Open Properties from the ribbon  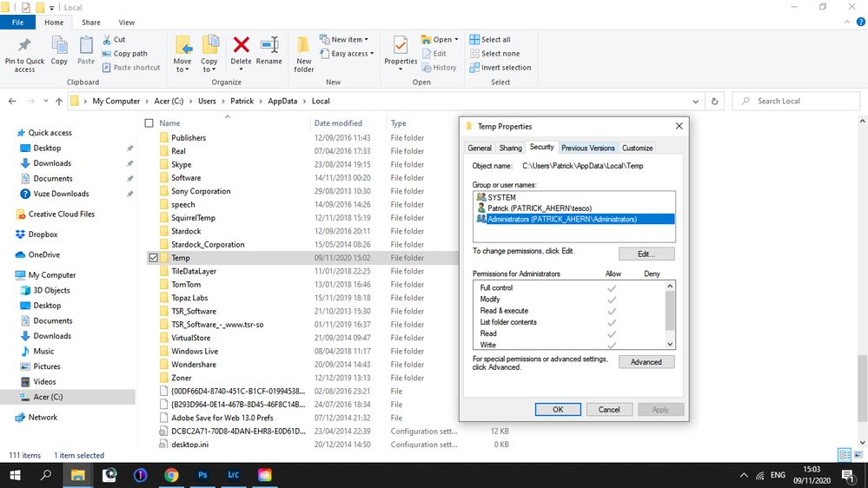[401, 54]
